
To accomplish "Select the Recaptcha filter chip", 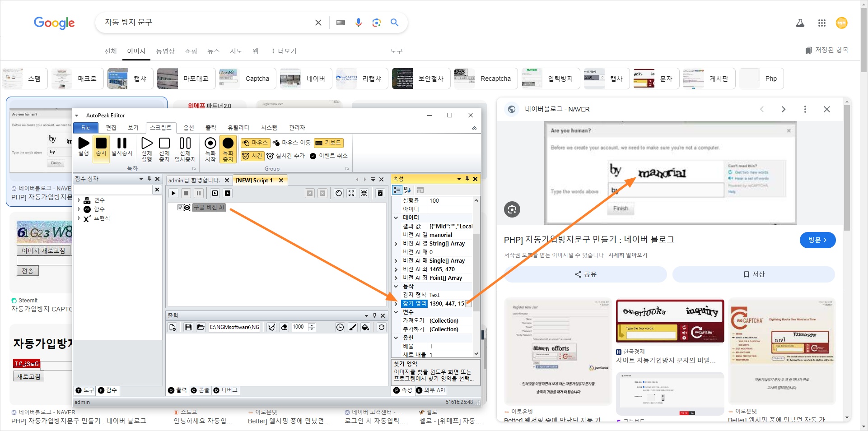I will [x=485, y=79].
